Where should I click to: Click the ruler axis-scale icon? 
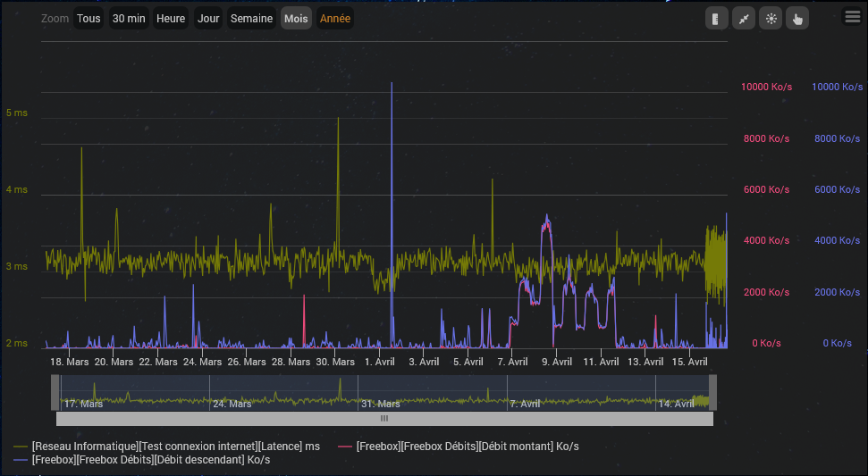[x=716, y=19]
